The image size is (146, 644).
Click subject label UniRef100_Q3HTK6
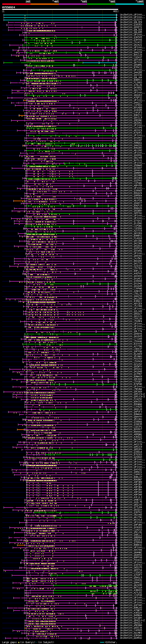click(x=131, y=40)
